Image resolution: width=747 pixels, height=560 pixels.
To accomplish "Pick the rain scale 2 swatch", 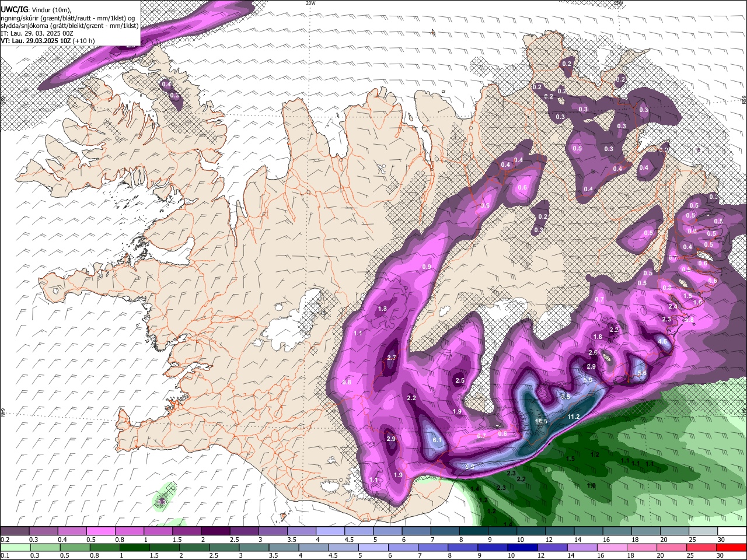I will click(x=194, y=547).
